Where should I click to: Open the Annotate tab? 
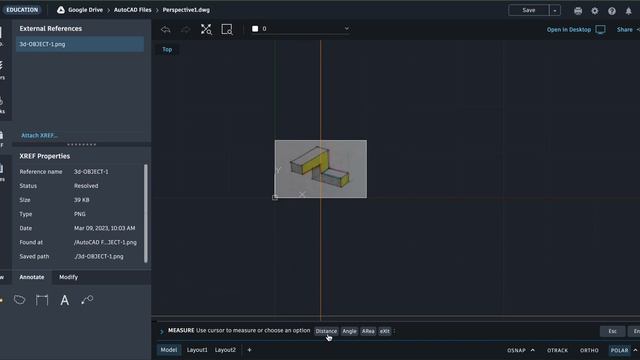[x=32, y=277]
